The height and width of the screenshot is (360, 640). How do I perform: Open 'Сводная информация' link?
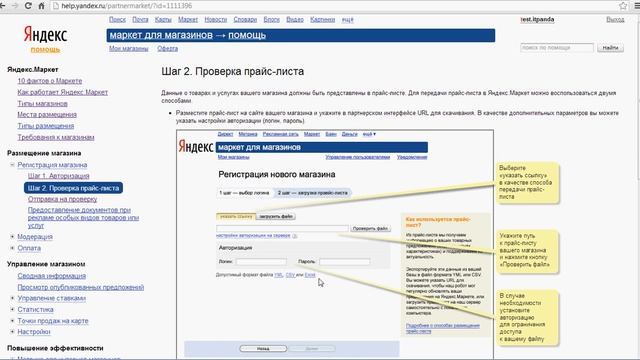tap(51, 276)
